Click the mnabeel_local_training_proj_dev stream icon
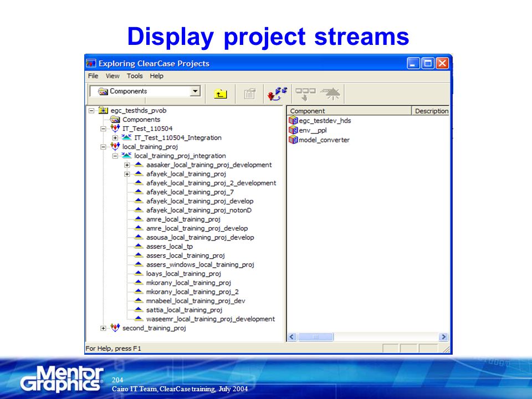The width and height of the screenshot is (532, 399). pyautogui.click(x=139, y=300)
